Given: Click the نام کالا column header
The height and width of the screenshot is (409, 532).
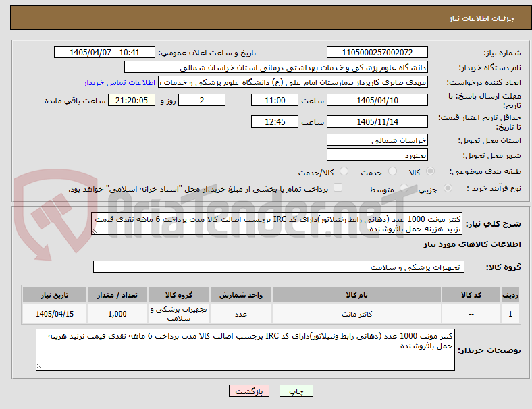Looking at the screenshot, I should (x=356, y=295).
